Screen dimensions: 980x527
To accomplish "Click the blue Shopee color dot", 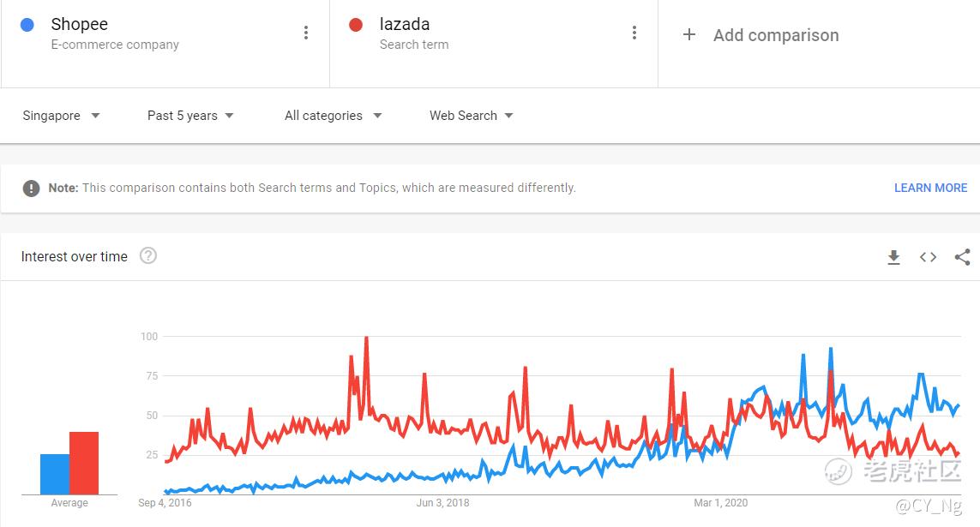I will (x=27, y=25).
